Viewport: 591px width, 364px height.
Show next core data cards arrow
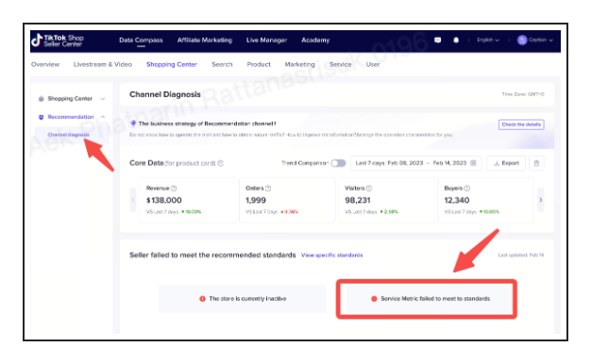tap(541, 200)
